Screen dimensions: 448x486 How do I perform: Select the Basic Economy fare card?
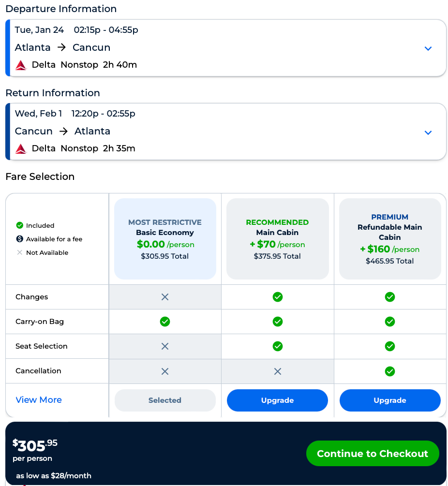165,239
